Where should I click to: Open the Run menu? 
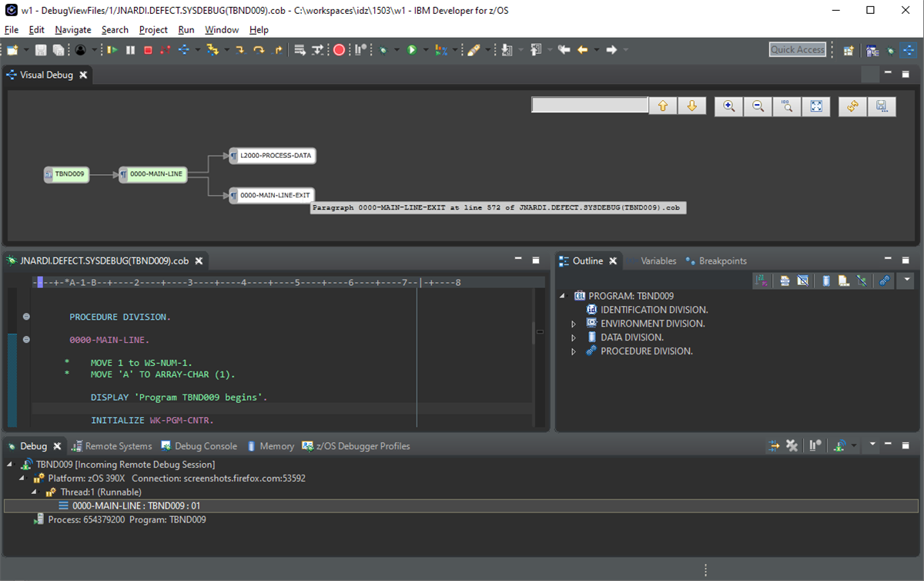(186, 30)
